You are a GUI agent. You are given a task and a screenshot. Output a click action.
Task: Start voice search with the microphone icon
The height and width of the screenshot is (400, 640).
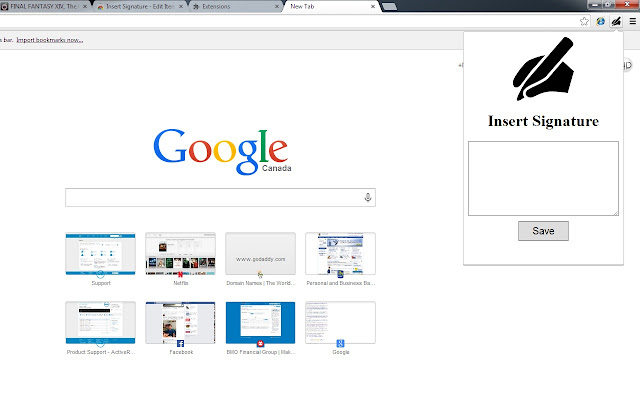pos(368,198)
